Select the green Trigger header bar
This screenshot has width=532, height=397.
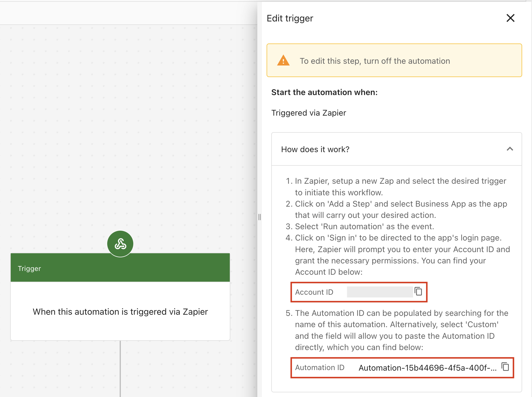120,268
